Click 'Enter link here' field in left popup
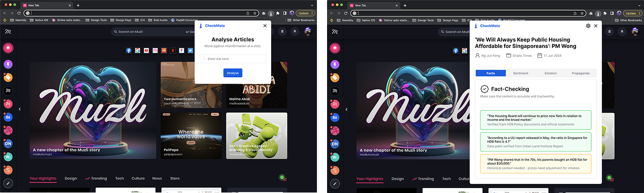The image size is (644, 193). click(x=233, y=59)
